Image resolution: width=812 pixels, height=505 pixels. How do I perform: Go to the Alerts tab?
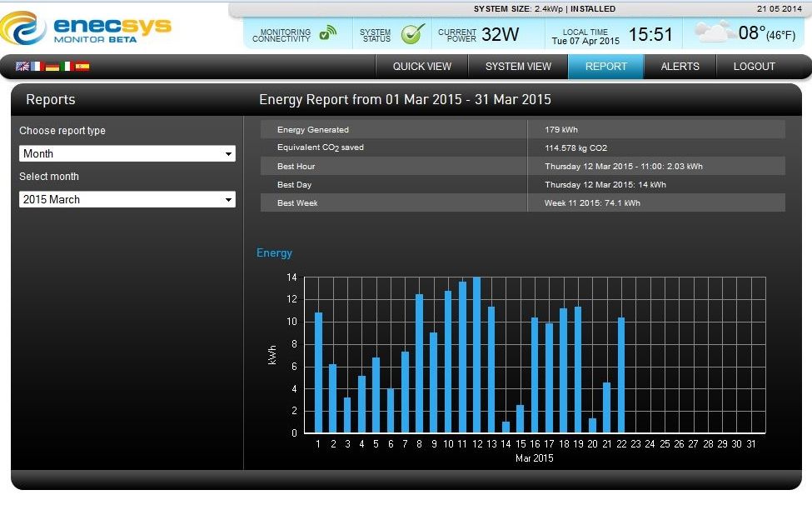680,67
